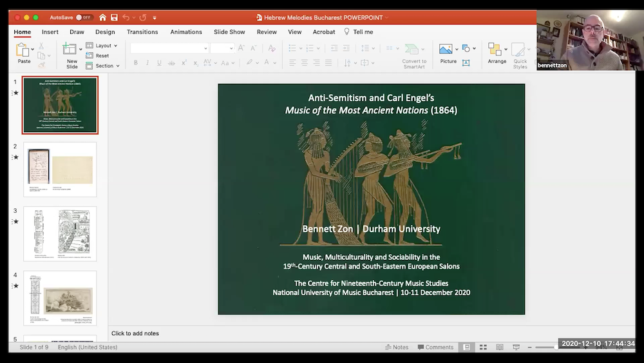Screen dimensions: 644x363
Task: Toggle Strikethrough formatting
Action: (172, 63)
